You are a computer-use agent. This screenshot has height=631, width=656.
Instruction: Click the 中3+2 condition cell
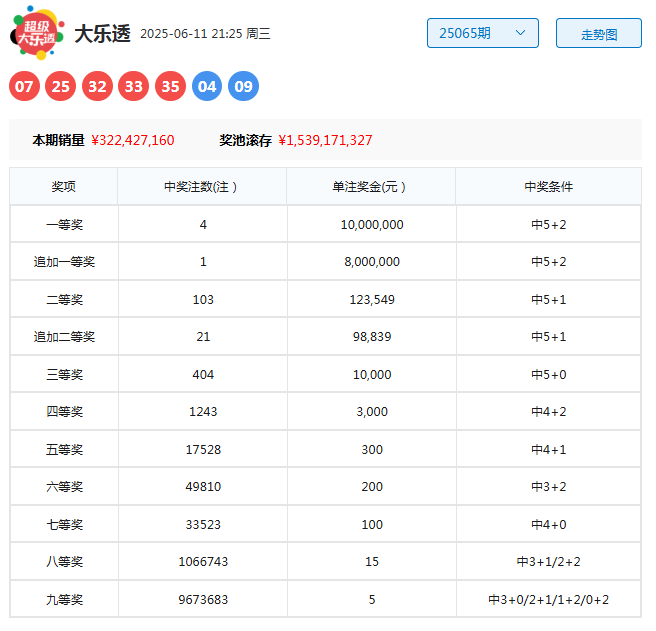pos(548,487)
